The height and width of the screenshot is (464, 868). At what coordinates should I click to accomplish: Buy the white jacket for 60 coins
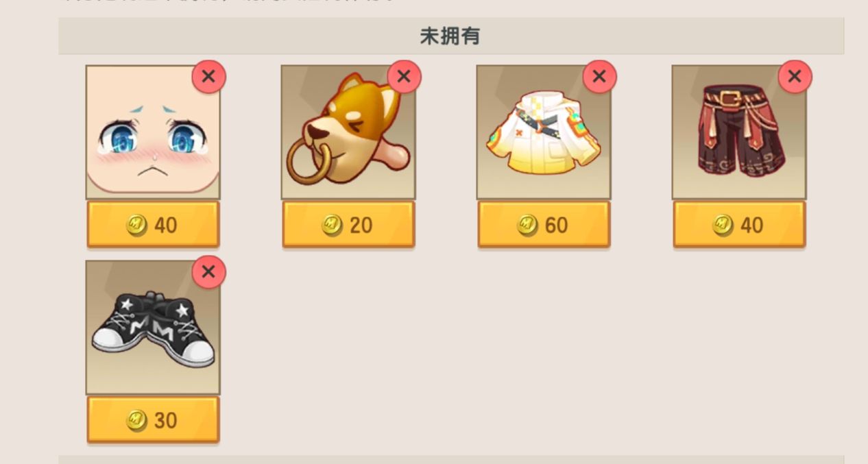(544, 224)
